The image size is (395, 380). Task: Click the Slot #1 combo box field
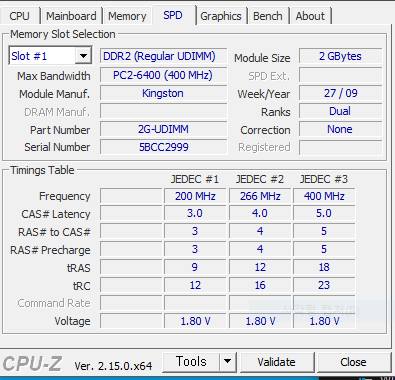point(50,56)
